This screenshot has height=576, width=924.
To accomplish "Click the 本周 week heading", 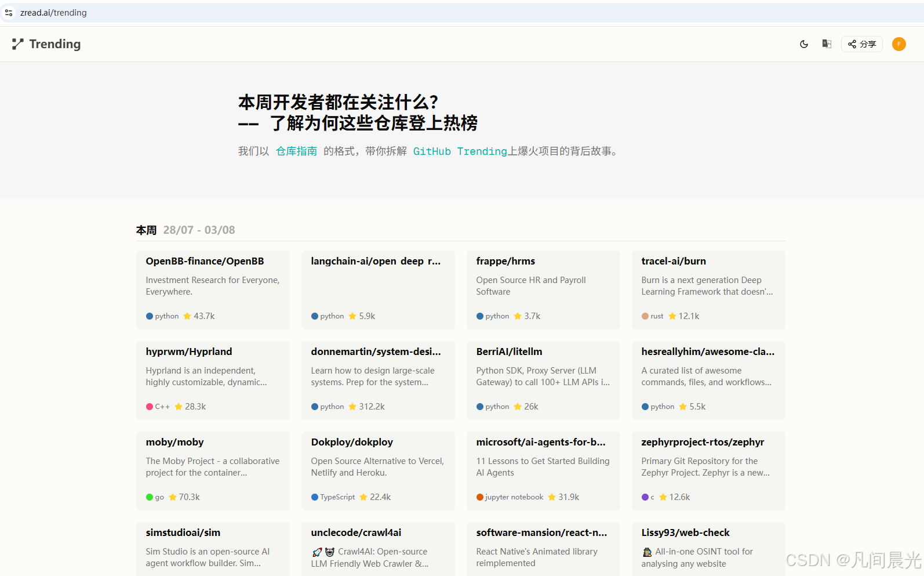I will click(x=147, y=230).
